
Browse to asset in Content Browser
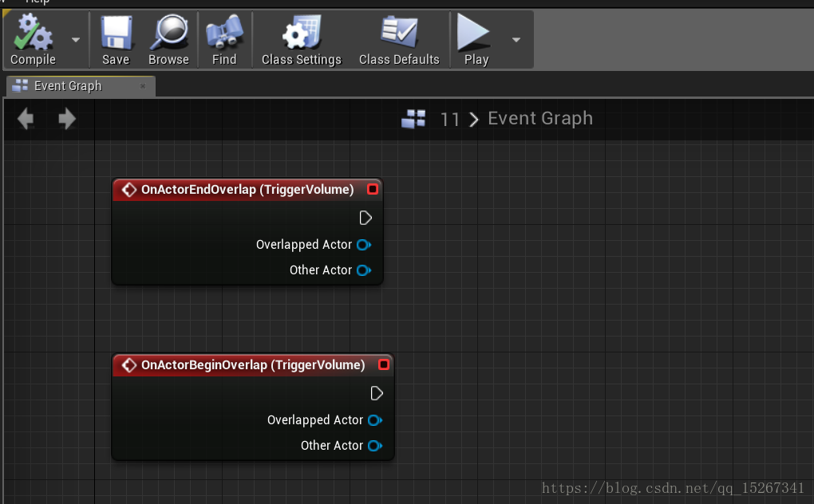168,41
